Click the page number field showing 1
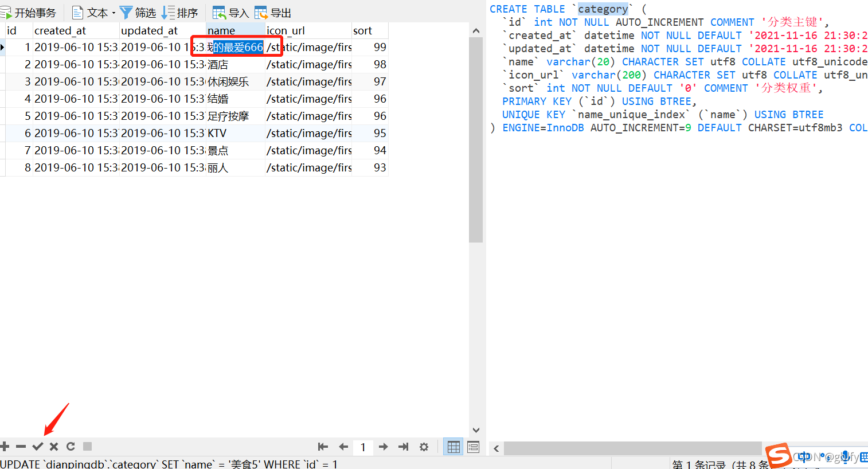Image resolution: width=868 pixels, height=469 pixels. pos(363,447)
